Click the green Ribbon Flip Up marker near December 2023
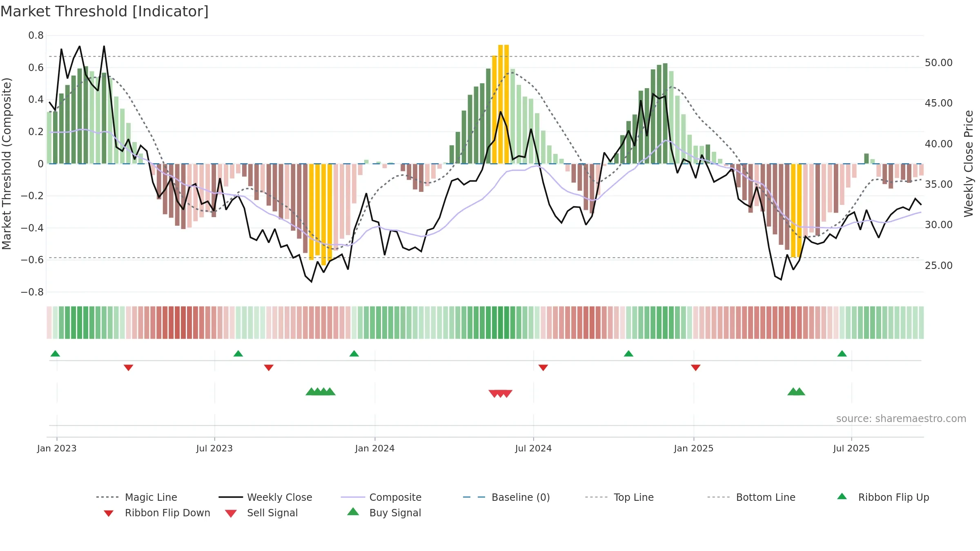This screenshot has height=551, width=980. (x=354, y=353)
